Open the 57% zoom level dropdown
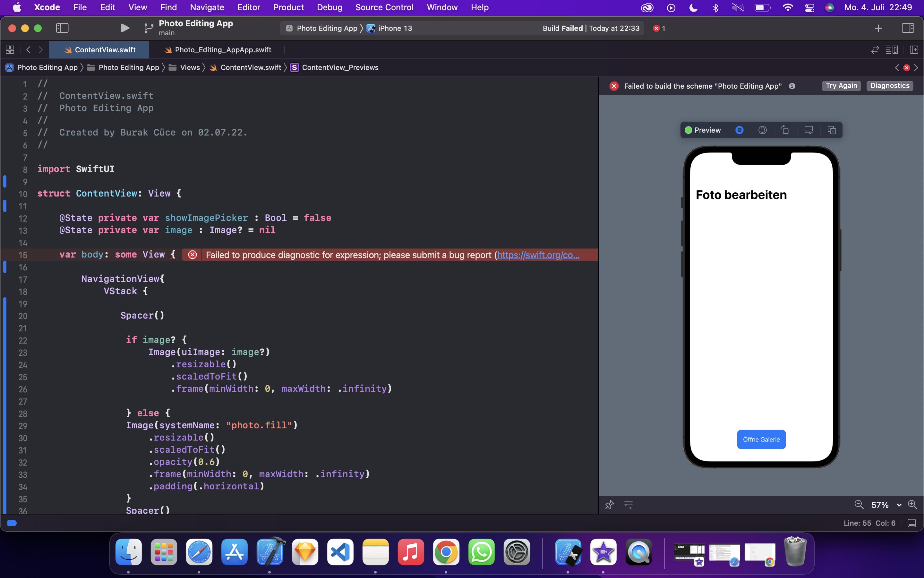 tap(886, 505)
